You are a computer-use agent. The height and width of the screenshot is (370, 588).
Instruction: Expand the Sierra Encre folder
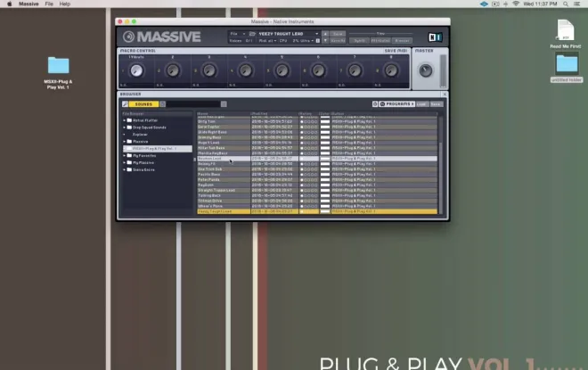[125, 170]
